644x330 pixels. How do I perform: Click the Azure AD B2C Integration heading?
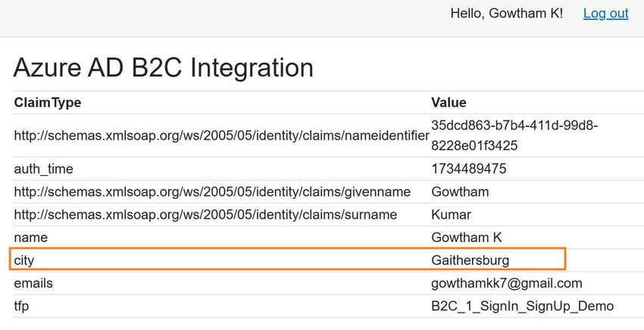[163, 68]
